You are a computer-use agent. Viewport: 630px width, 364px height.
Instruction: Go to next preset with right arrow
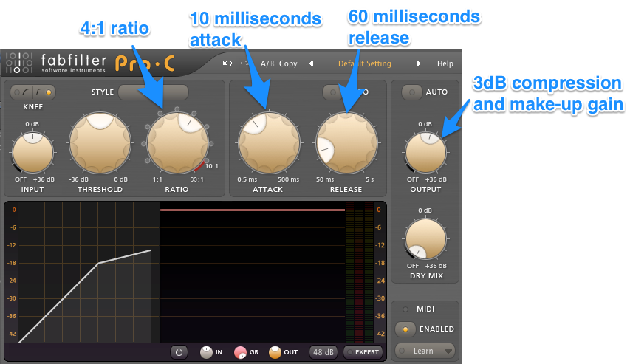coord(418,63)
